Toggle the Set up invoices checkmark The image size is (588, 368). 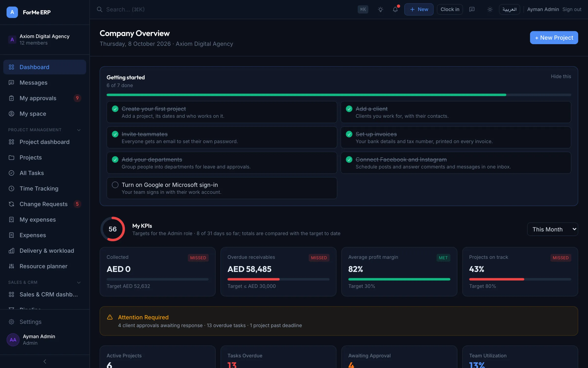pyautogui.click(x=349, y=134)
